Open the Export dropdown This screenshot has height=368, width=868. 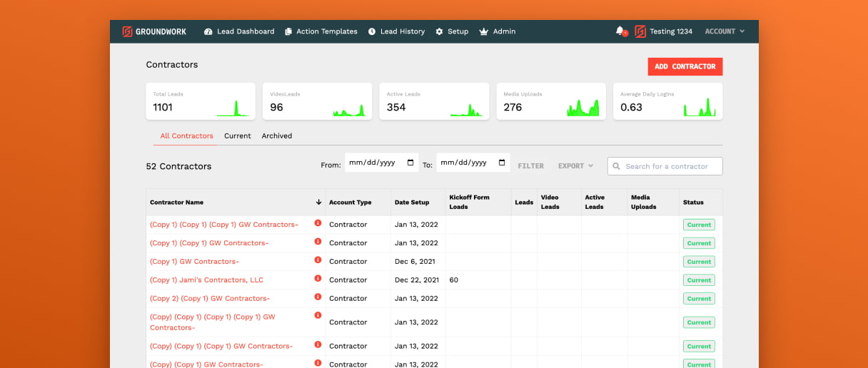(x=575, y=166)
